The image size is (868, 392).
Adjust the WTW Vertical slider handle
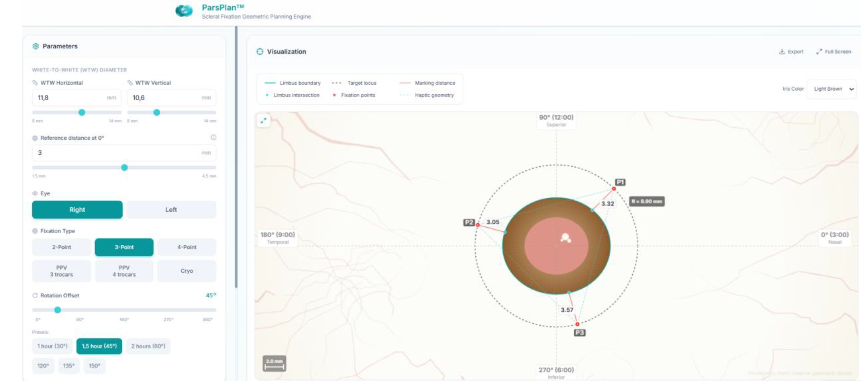[x=157, y=112]
